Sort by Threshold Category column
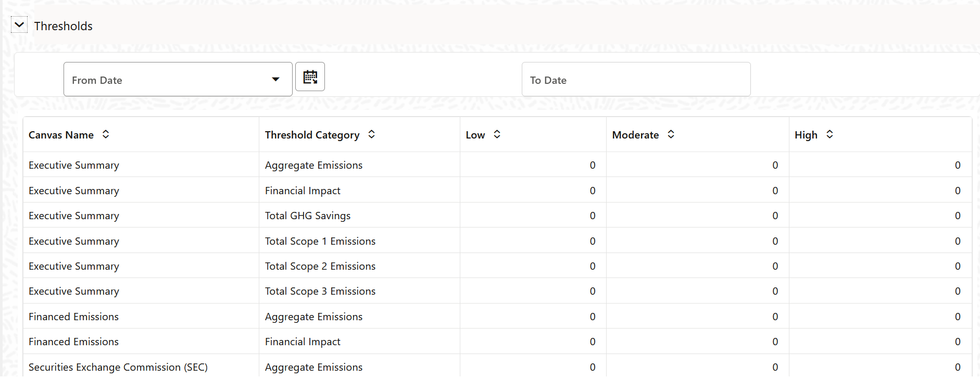The image size is (980, 378). [x=371, y=134]
